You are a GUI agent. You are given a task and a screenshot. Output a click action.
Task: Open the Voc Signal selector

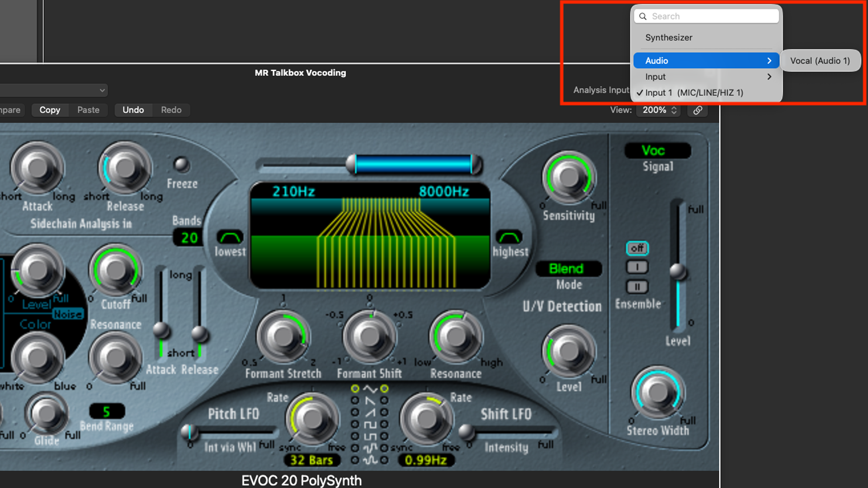tap(658, 150)
